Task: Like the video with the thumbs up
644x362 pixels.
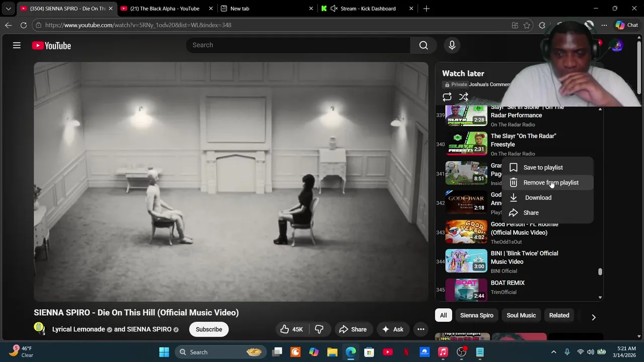Action: pyautogui.click(x=291, y=329)
